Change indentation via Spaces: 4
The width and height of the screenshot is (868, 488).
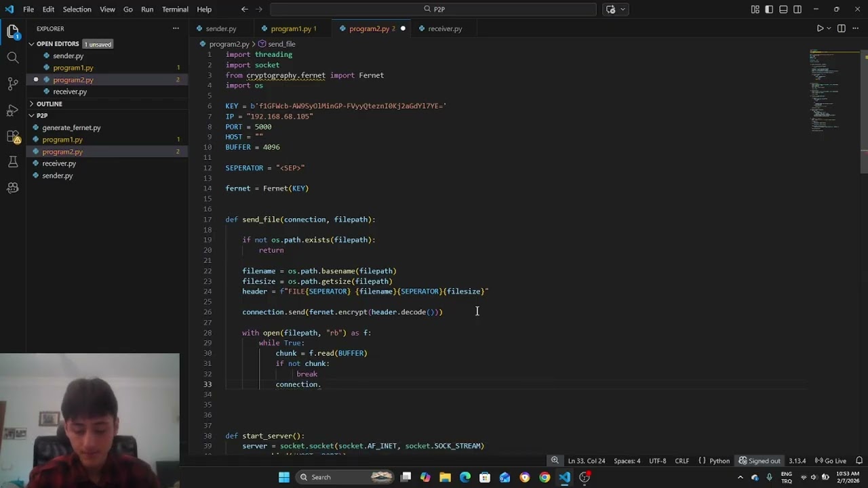point(627,461)
